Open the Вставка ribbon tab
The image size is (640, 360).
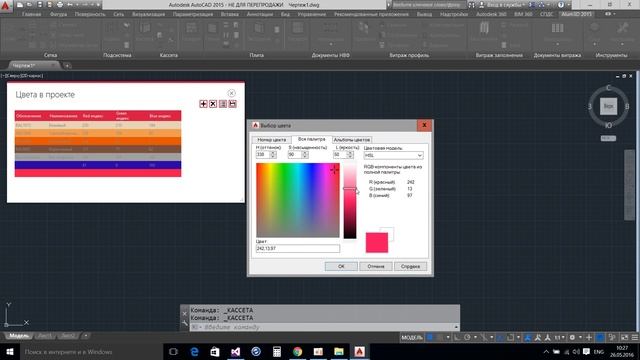tap(229, 14)
